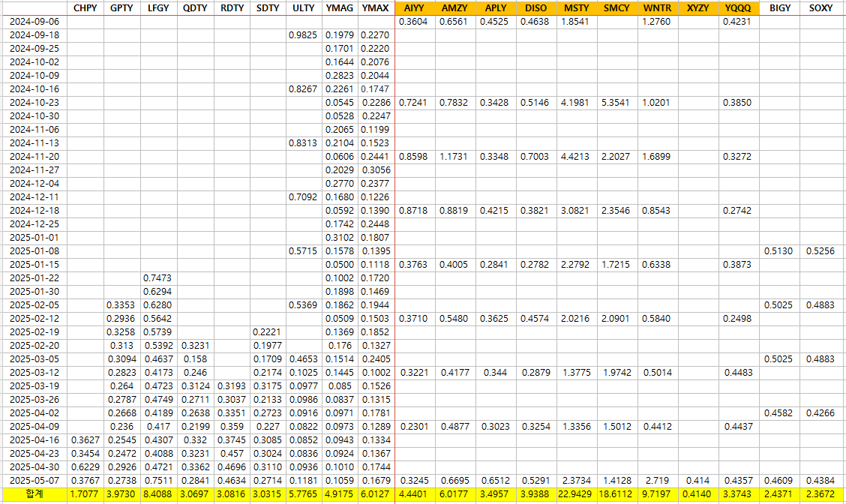
Task: Select the orange AMZY header cell
Action: pyautogui.click(x=454, y=8)
